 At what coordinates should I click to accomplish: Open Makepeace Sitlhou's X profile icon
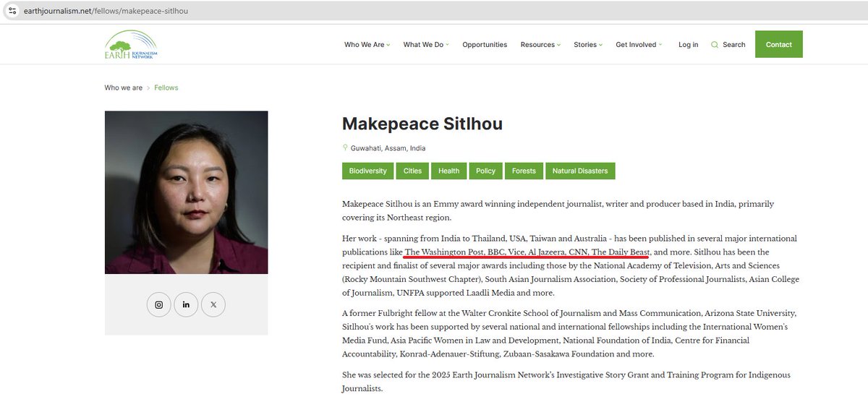coord(213,304)
